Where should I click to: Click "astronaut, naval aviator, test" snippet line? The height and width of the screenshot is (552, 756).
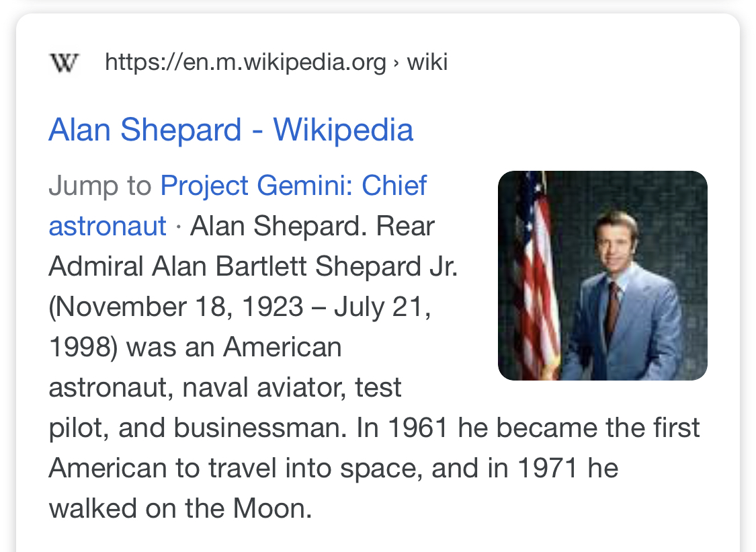[x=225, y=387]
